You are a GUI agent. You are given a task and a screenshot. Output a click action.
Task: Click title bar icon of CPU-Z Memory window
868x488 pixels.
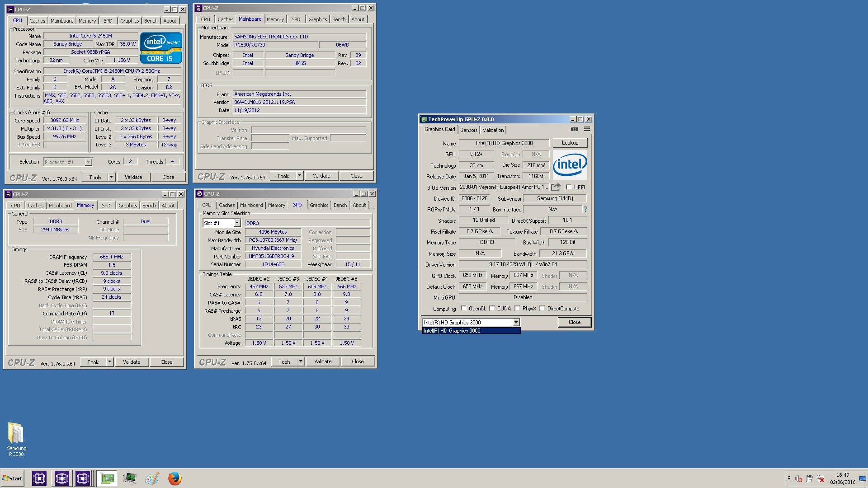point(9,194)
